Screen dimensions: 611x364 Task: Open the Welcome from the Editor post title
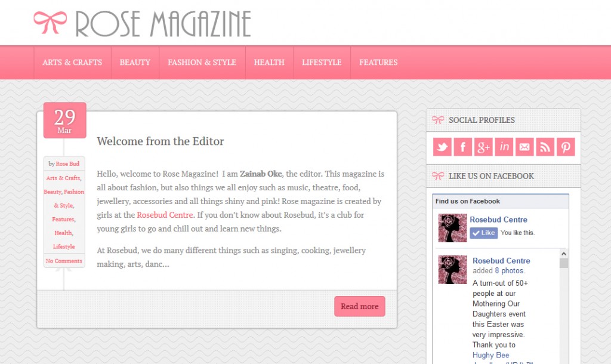160,141
